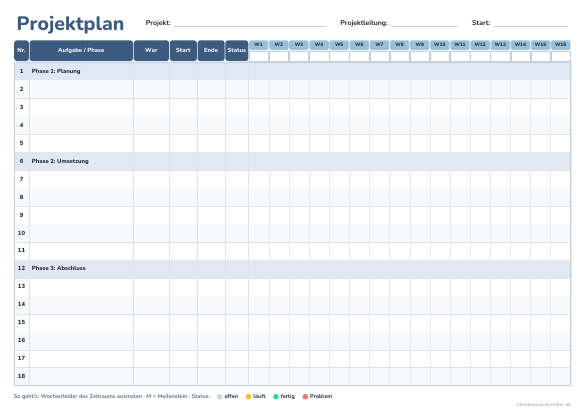
Task: Click row number 15
Action: 22,322
